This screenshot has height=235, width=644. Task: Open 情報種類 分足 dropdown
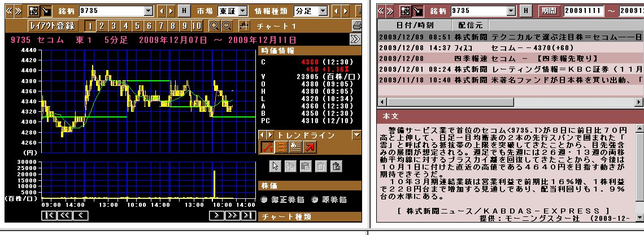(x=323, y=11)
